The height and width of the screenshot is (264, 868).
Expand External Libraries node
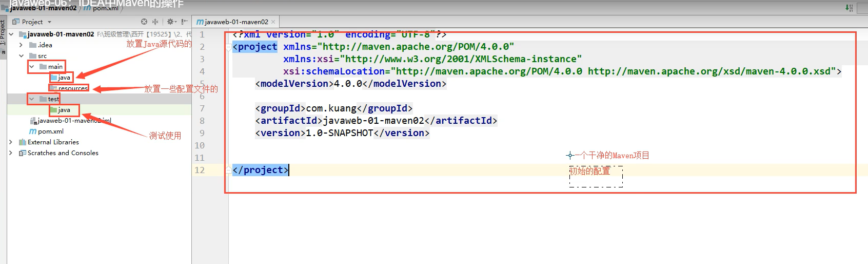click(x=11, y=142)
